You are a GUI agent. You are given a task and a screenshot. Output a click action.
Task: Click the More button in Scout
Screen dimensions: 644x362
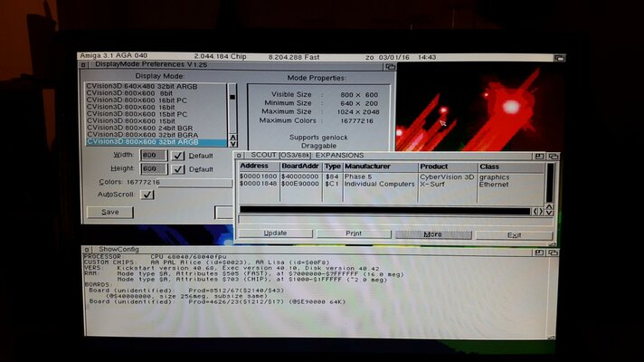(x=431, y=233)
